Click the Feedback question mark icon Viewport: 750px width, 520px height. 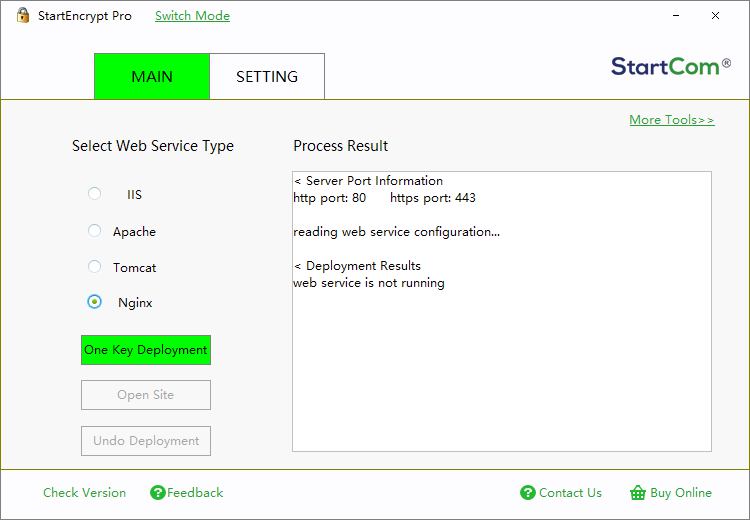coord(157,492)
